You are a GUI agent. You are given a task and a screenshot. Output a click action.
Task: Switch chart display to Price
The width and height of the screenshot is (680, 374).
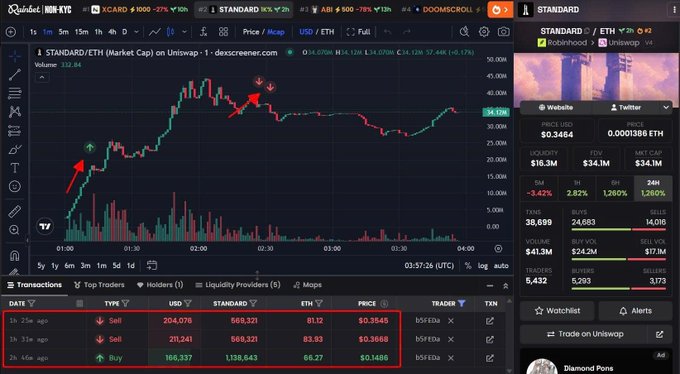(251, 32)
